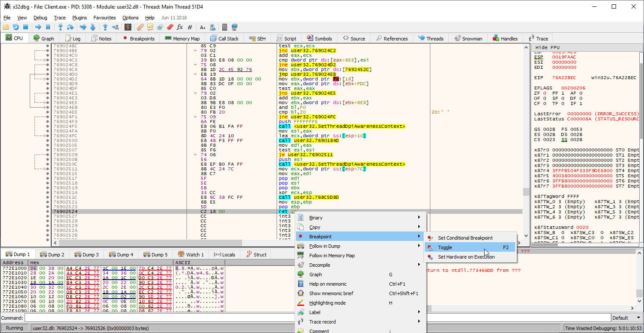Screen dimensions: 644x333
Task: Switch to the Memory Map tab
Action: click(183, 38)
